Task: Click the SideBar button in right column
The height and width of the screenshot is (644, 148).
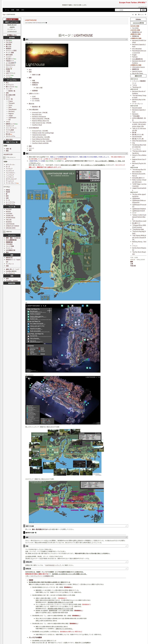Action: click(138, 19)
